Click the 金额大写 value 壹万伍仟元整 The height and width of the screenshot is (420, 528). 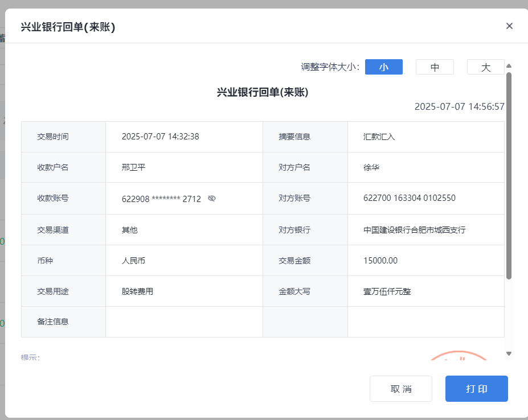tap(387, 291)
